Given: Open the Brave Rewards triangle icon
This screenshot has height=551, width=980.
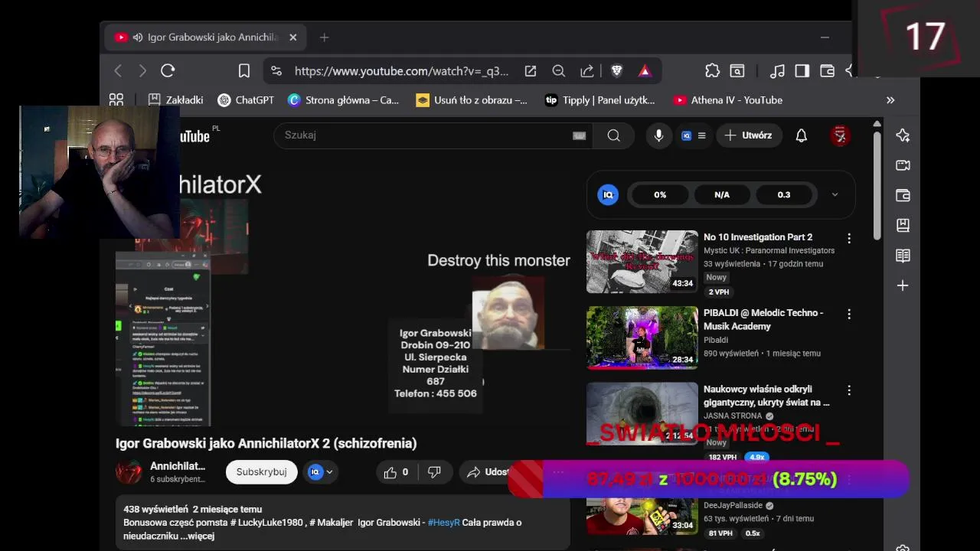Looking at the screenshot, I should pos(645,71).
